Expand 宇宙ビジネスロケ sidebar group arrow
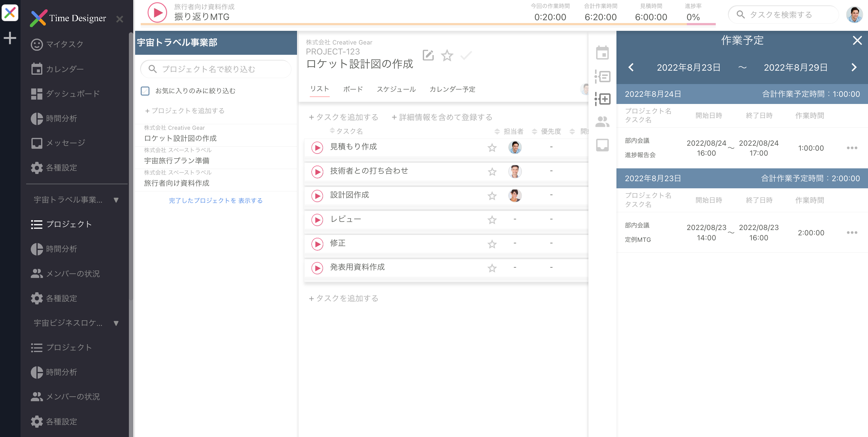 click(116, 323)
